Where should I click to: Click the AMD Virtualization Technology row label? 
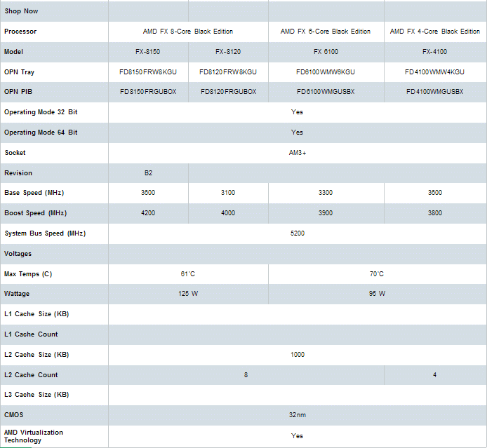[34, 436]
